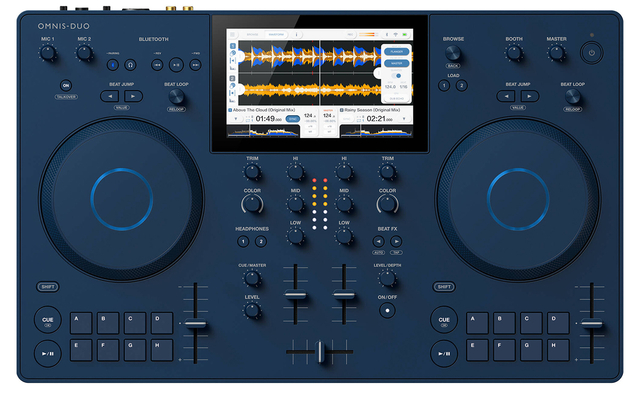The image size is (640, 400).
Task: Hit the Bluetooth REV previous-track button
Action: [x=157, y=64]
